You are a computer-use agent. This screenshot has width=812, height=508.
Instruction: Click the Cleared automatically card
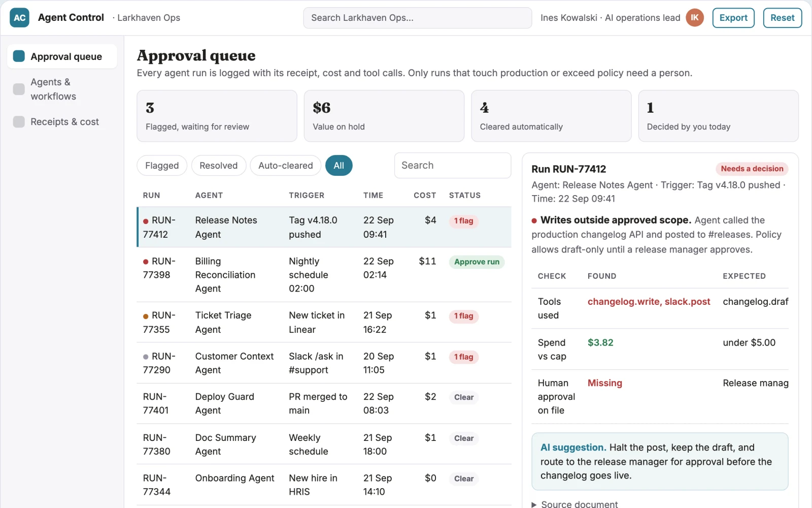pyautogui.click(x=551, y=116)
